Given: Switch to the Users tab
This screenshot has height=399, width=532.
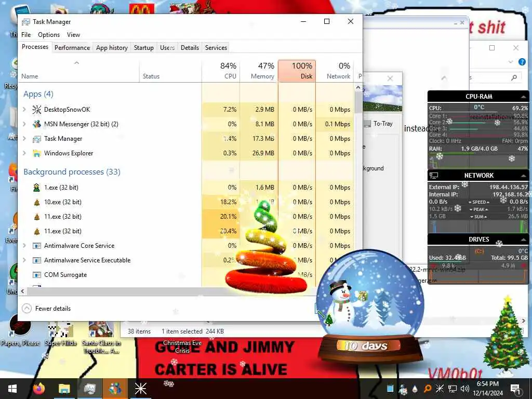Looking at the screenshot, I should 167,47.
